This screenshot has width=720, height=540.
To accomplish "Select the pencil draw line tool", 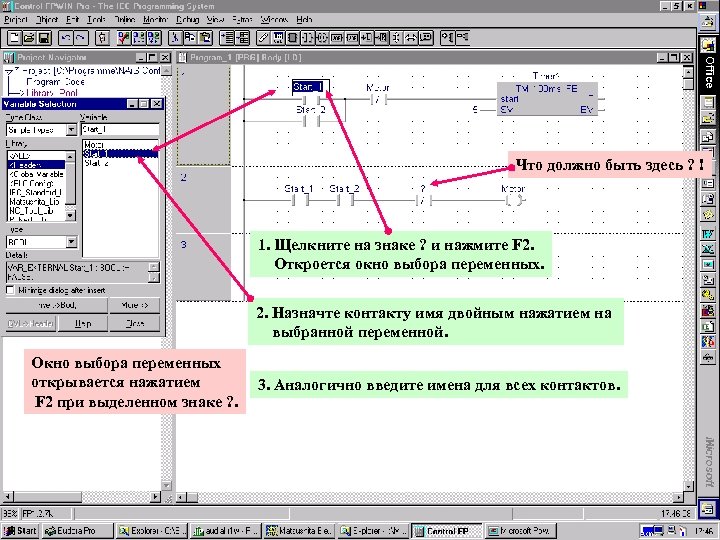I will tap(263, 38).
